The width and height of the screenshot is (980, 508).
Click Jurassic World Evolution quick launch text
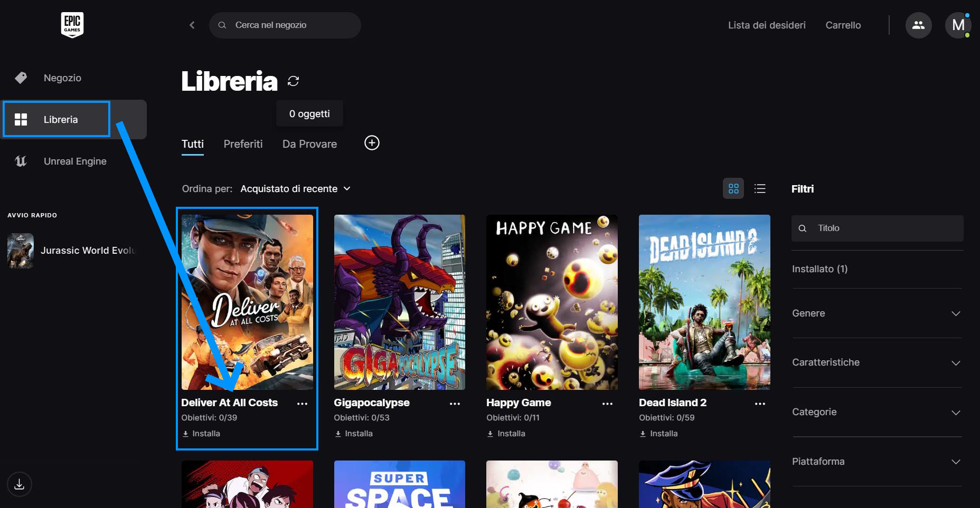point(88,251)
